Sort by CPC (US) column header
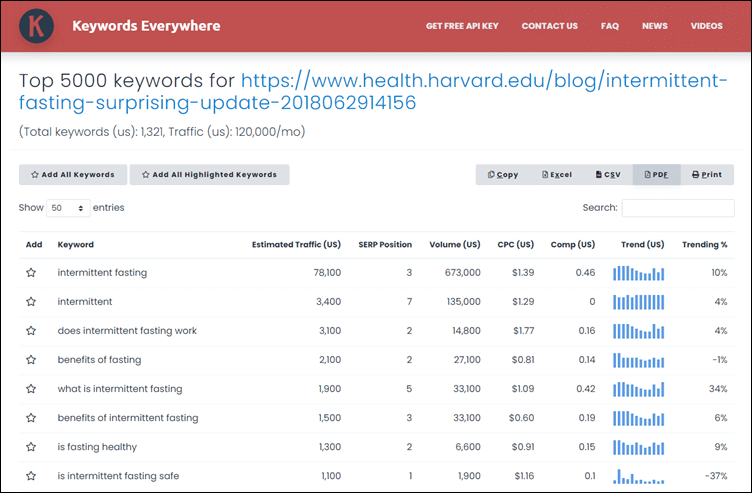The height and width of the screenshot is (493, 752). coord(516,245)
